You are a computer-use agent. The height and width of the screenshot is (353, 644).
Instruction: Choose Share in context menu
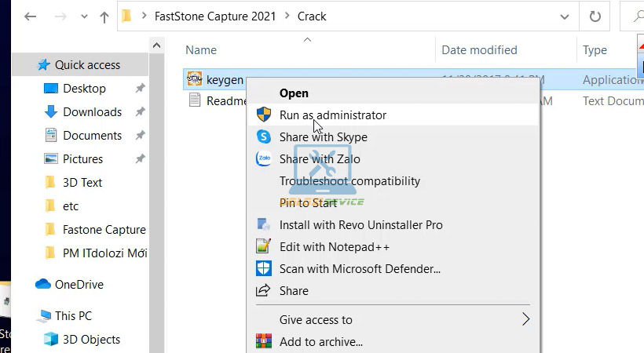click(x=294, y=291)
